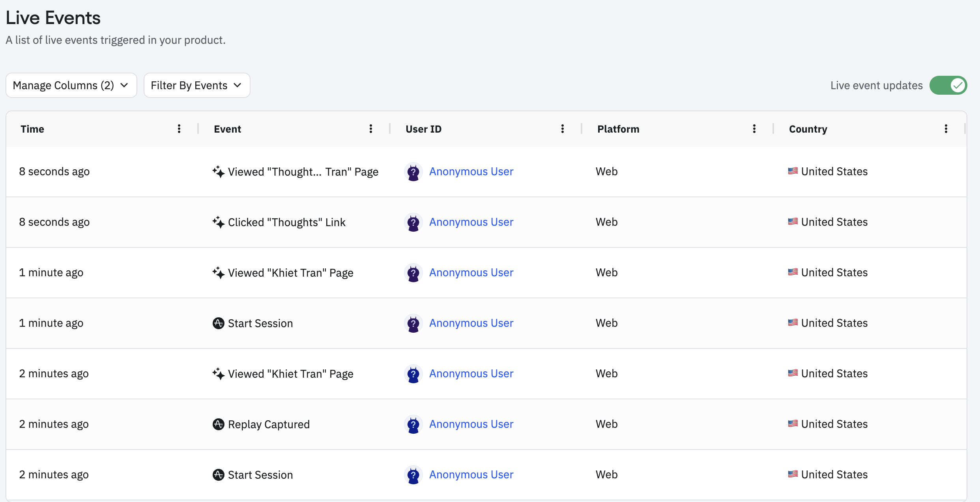The image size is (980, 502).
Task: Open the Event column options menu
Action: [370, 129]
